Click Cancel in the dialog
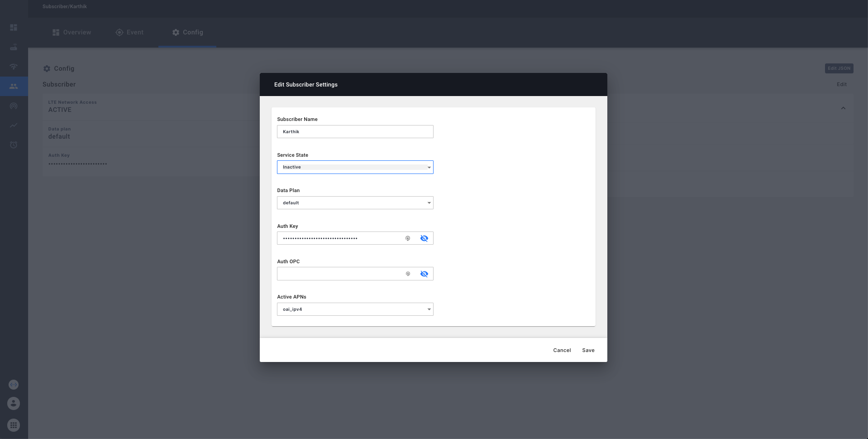Viewport: 868px width, 439px height. pos(562,350)
